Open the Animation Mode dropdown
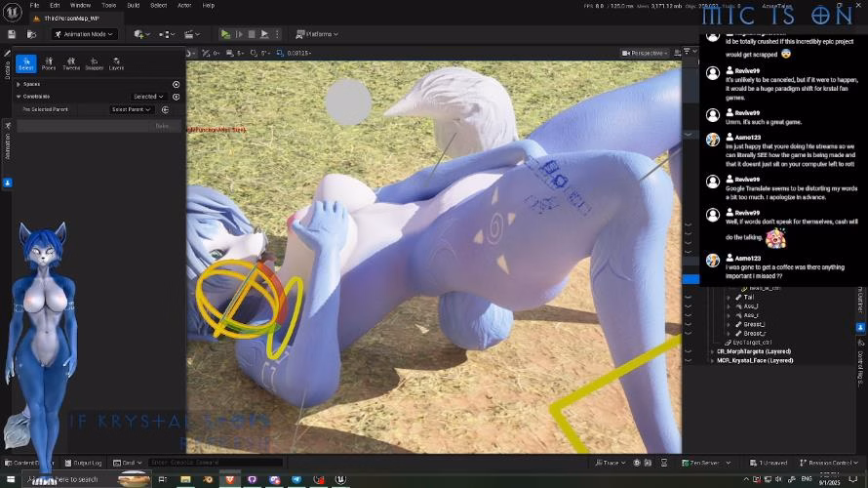 pyautogui.click(x=84, y=34)
